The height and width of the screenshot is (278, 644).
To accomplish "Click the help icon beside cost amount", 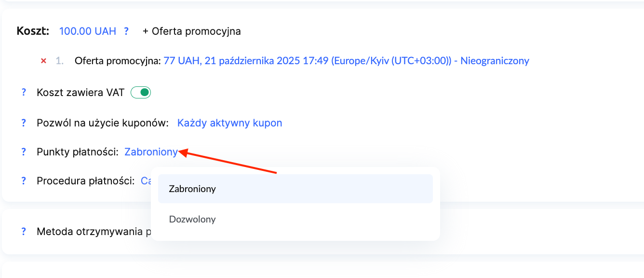I will [126, 31].
